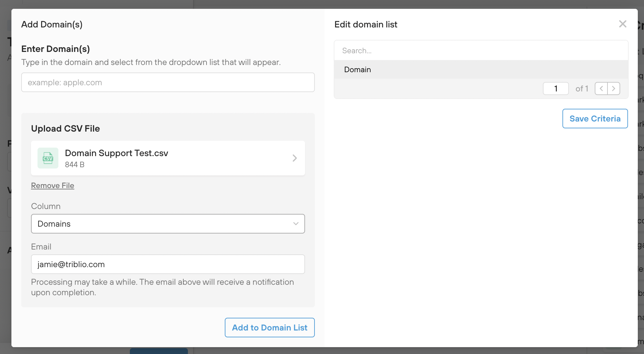Click the Email field label
This screenshot has width=644, height=354.
point(41,247)
